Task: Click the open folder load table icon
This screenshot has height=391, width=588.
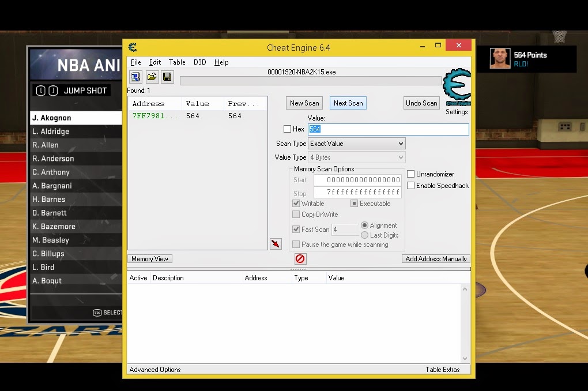Action: [x=152, y=77]
